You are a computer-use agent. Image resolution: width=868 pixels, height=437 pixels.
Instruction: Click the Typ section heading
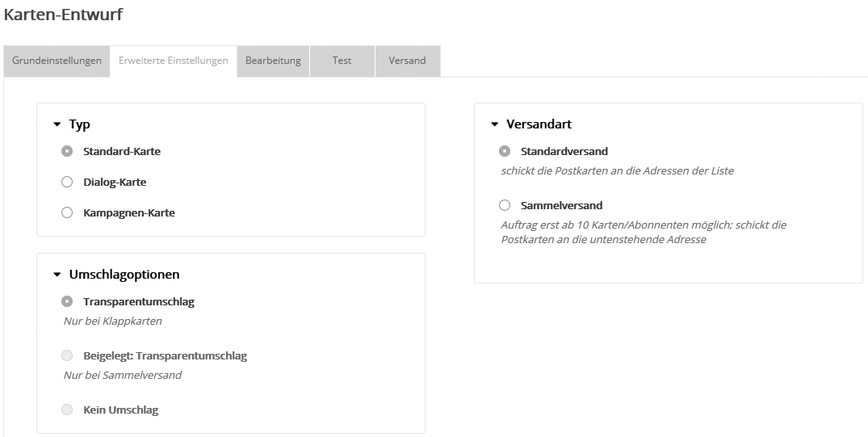pos(79,124)
